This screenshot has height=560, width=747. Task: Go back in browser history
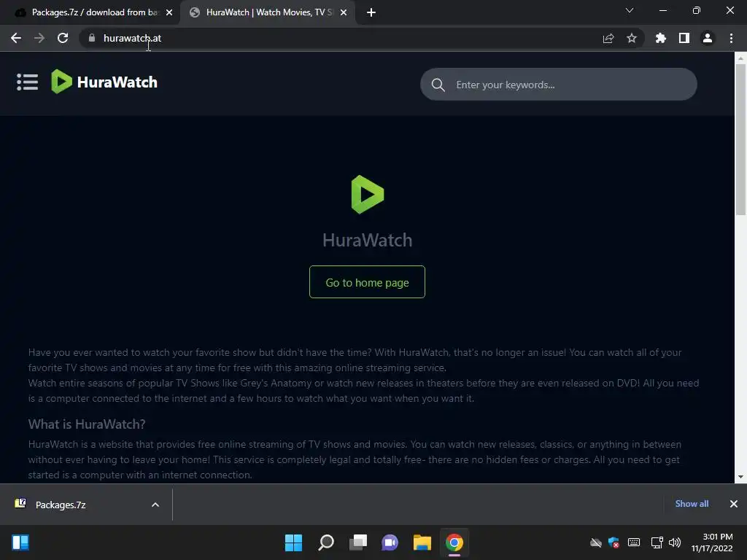click(16, 38)
